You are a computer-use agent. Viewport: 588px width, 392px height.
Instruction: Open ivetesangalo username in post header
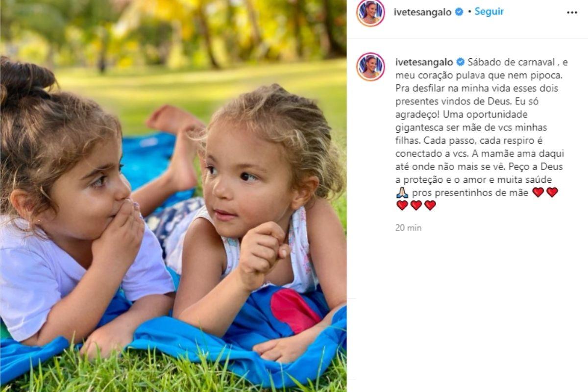click(x=423, y=12)
